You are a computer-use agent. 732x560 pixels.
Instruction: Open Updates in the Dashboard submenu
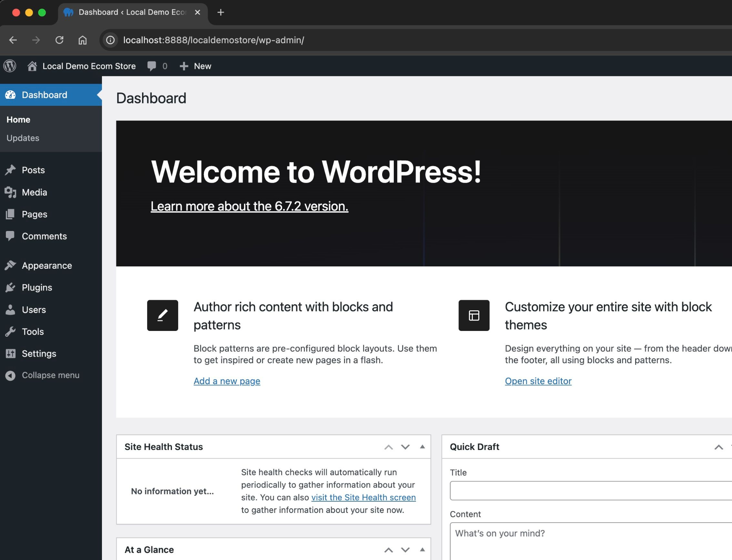pyautogui.click(x=23, y=138)
